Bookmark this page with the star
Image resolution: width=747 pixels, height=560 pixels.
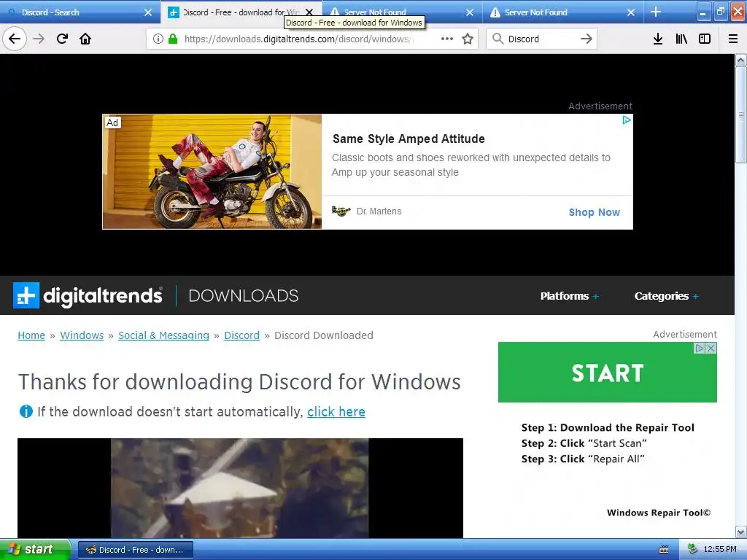tap(468, 39)
